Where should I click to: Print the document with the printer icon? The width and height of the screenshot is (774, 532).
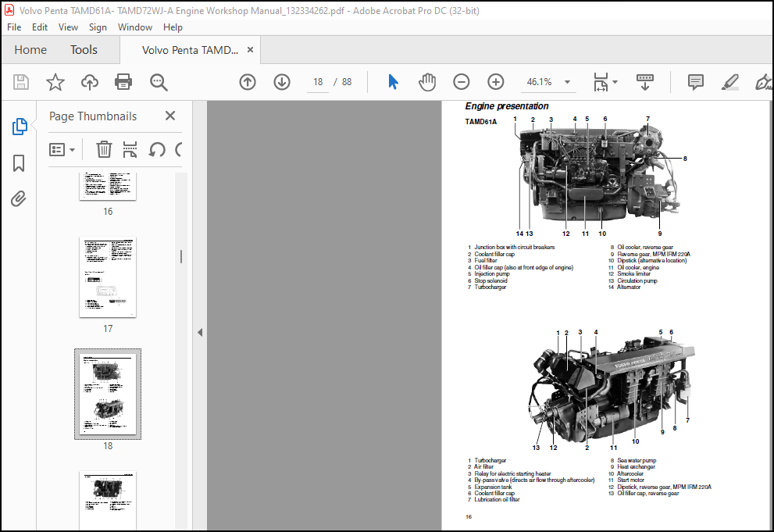(x=123, y=82)
